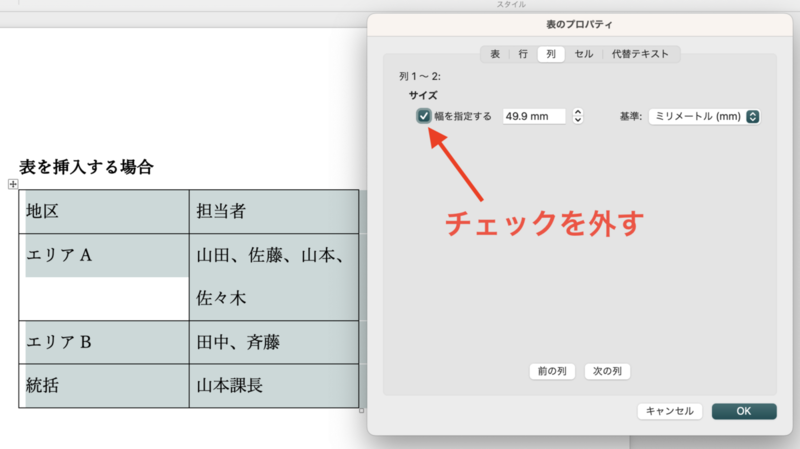The width and height of the screenshot is (800, 449).
Task: Confirm with the OK button
Action: click(744, 411)
